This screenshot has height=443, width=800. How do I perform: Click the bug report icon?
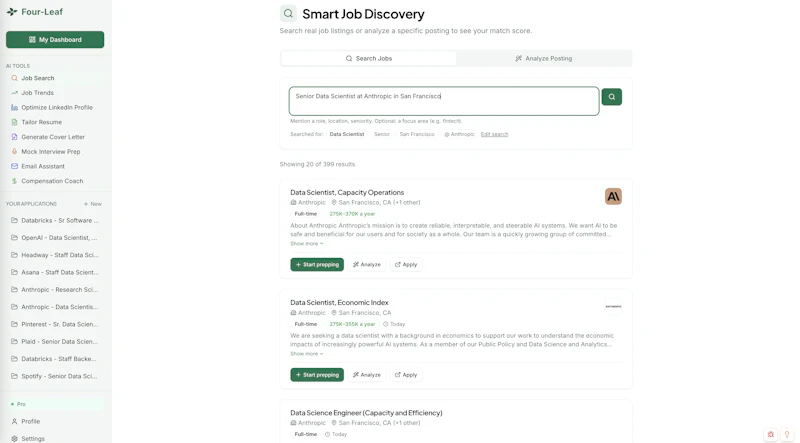770,434
